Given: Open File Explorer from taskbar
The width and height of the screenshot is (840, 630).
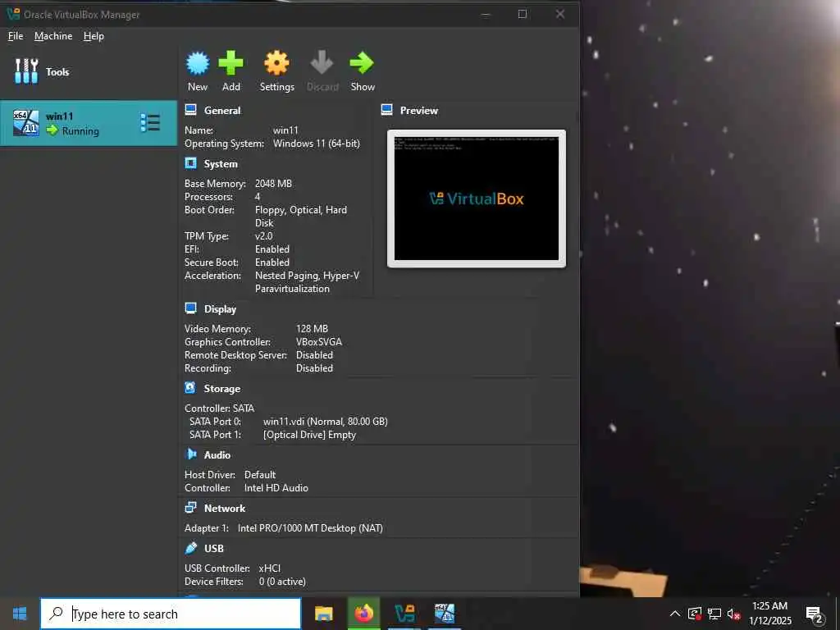Looking at the screenshot, I should [x=323, y=614].
